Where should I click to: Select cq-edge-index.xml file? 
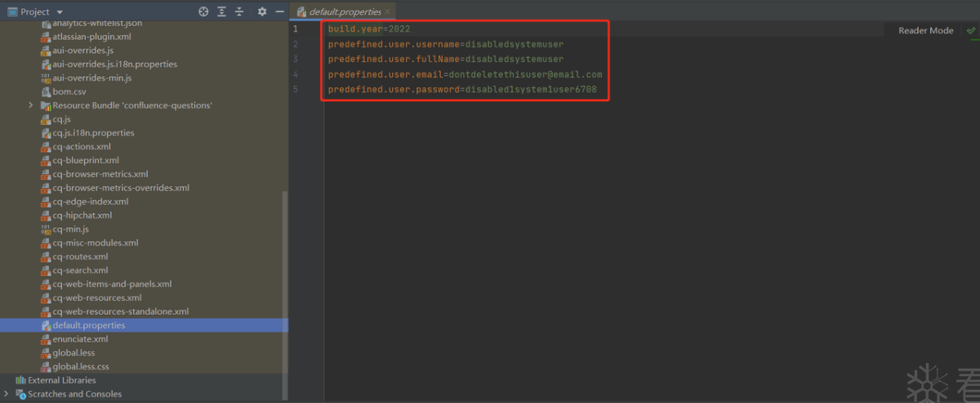(x=90, y=201)
